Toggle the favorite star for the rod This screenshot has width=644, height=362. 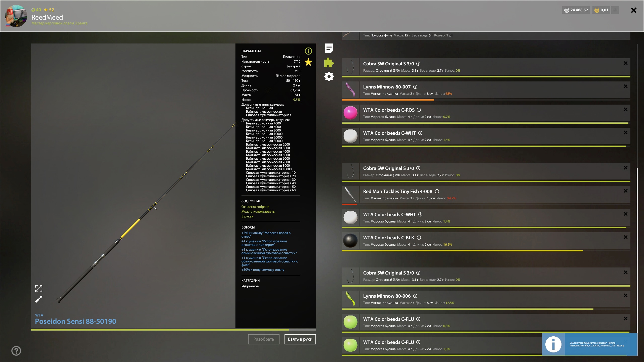click(x=308, y=62)
